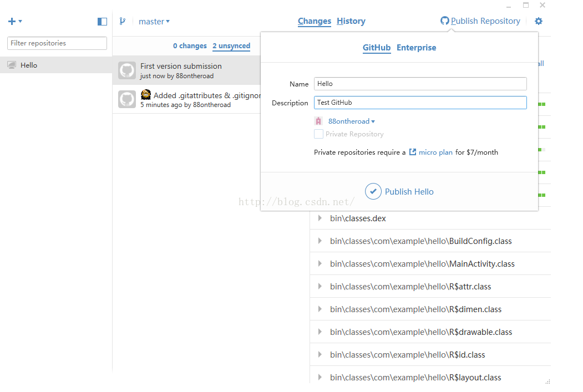Open the add repository plus menu

15,21
